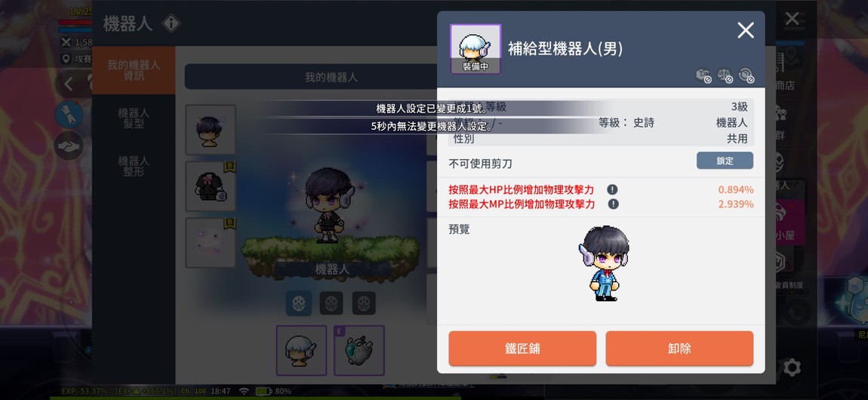Tap the equipped white-haired android thumbnail
The image size is (868, 400).
302,350
